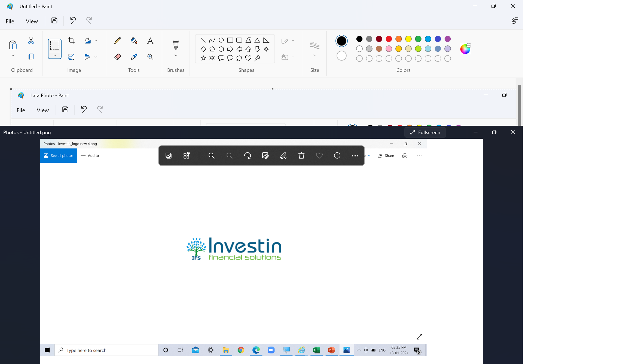Click Save icon in Untitled Paint toolbar
The height and width of the screenshot is (364, 641).
coord(54,20)
